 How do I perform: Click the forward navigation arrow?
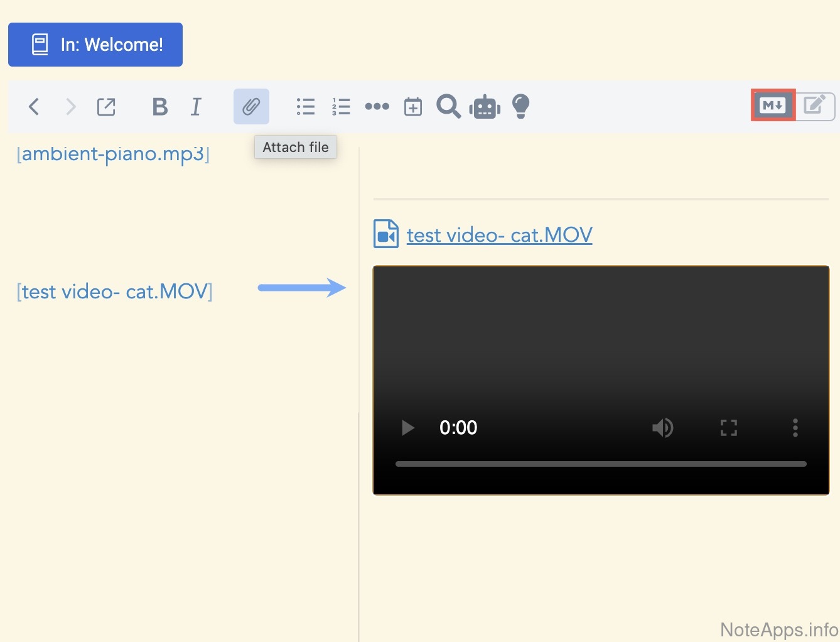(70, 107)
